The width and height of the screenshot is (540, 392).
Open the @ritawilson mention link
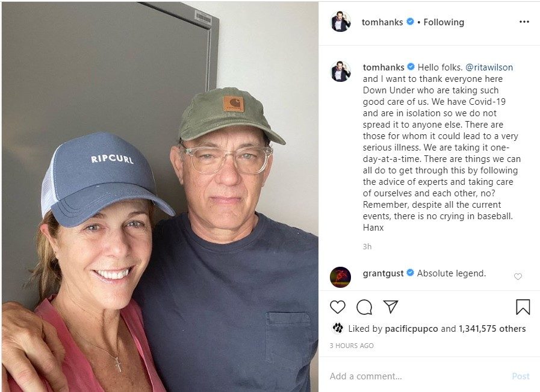(489, 67)
